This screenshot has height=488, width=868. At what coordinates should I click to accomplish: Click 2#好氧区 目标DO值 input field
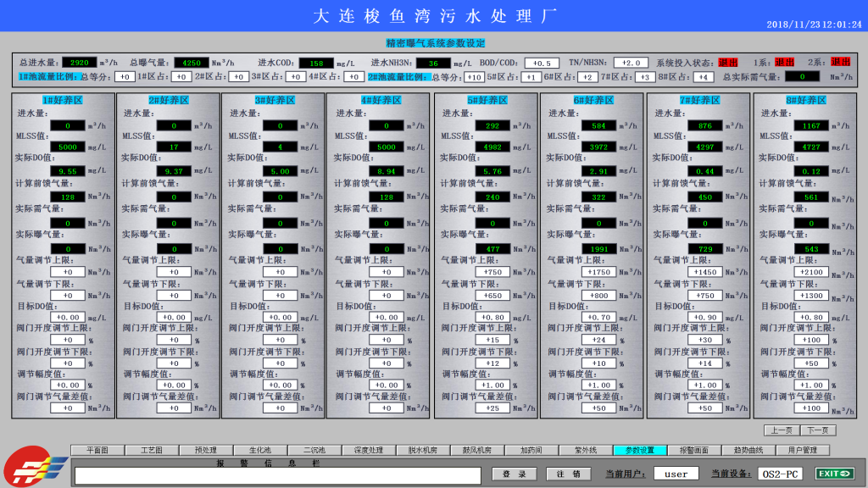pos(174,318)
